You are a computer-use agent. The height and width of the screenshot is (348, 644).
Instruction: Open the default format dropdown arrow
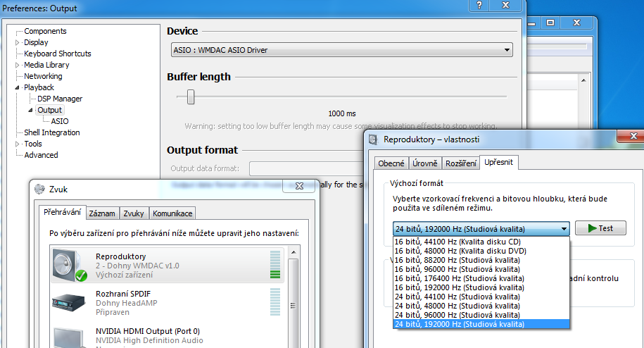[564, 229]
